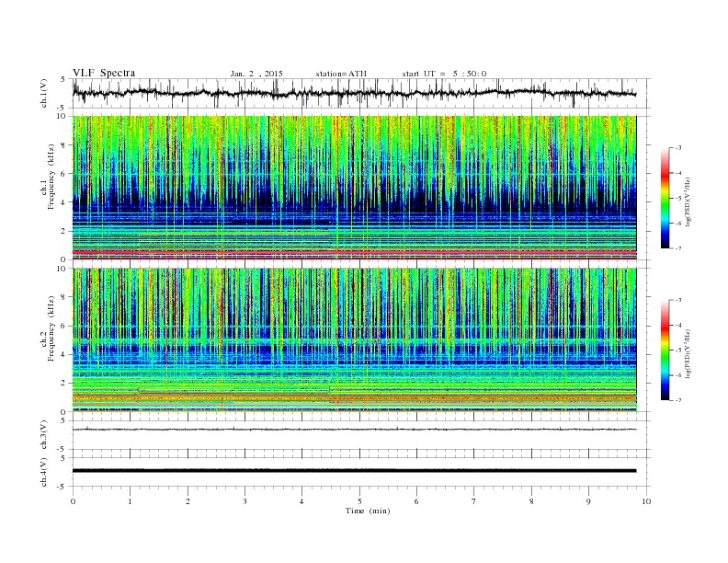Click time axis tick label "5"
Screen dimensions: 728x563
[x=359, y=501]
